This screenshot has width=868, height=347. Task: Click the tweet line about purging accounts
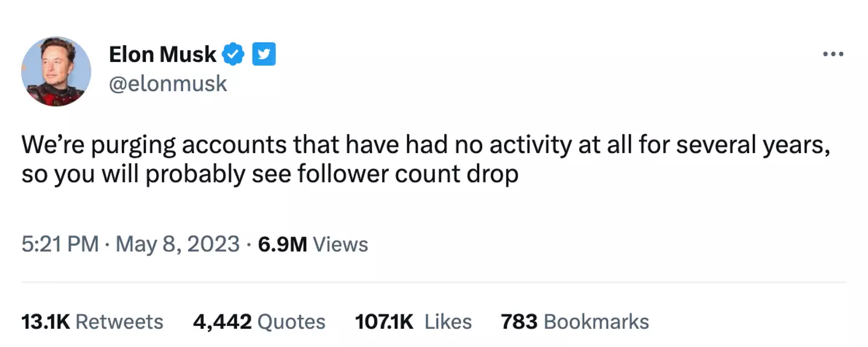(x=426, y=145)
